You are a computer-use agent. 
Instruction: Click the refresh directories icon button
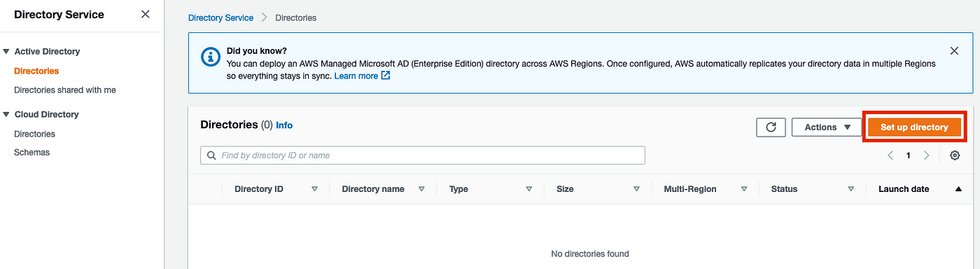click(x=771, y=127)
